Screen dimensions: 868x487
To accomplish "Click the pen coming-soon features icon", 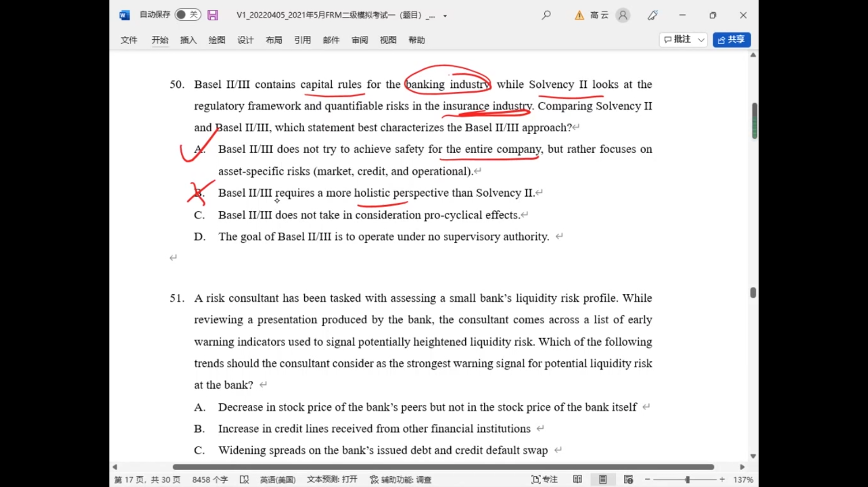I will tap(652, 15).
